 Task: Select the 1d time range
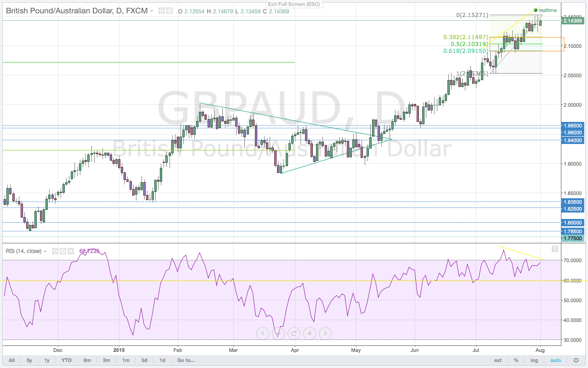tap(162, 360)
